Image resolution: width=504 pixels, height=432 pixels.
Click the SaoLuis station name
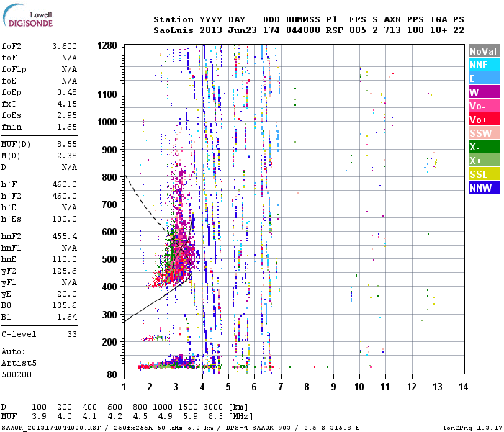point(174,30)
